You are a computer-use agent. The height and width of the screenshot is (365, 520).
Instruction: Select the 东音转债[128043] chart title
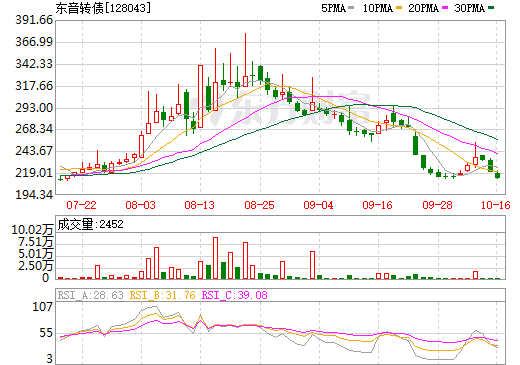pyautogui.click(x=103, y=8)
